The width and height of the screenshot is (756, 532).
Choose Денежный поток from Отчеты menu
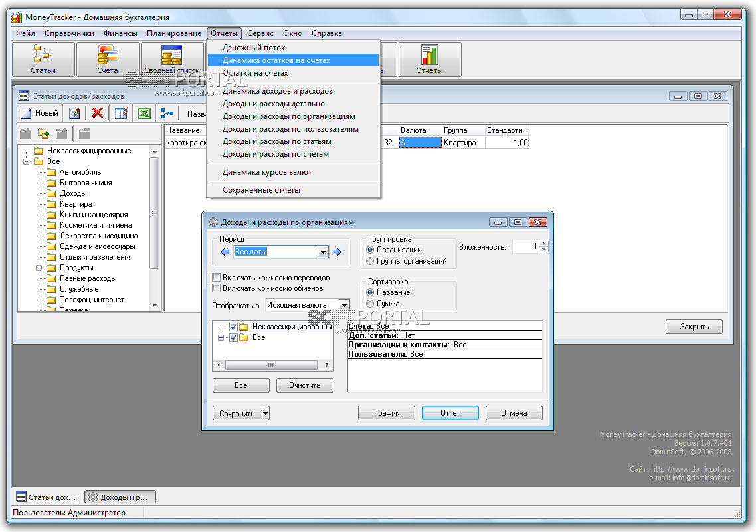(x=293, y=48)
